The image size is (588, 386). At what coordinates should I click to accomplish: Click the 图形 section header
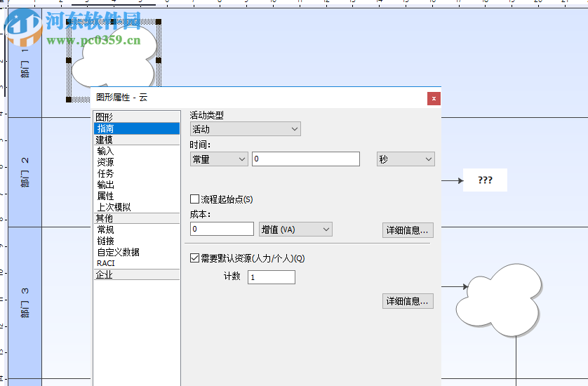point(137,117)
